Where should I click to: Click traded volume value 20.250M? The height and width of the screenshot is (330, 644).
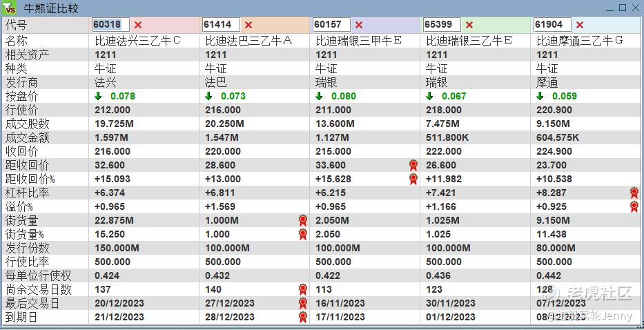(x=224, y=124)
